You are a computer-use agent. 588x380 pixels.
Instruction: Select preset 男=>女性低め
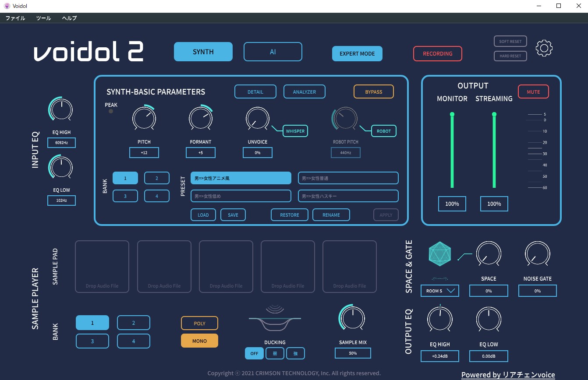click(241, 196)
